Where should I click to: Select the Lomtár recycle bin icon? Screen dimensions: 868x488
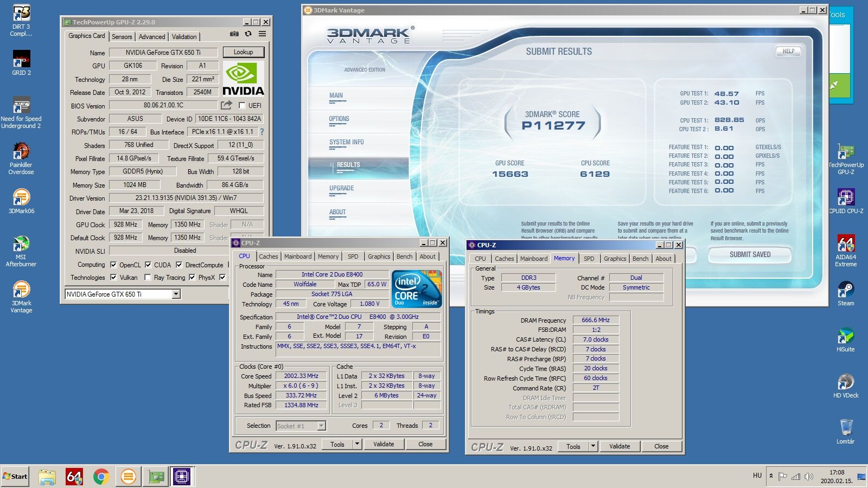click(x=846, y=432)
